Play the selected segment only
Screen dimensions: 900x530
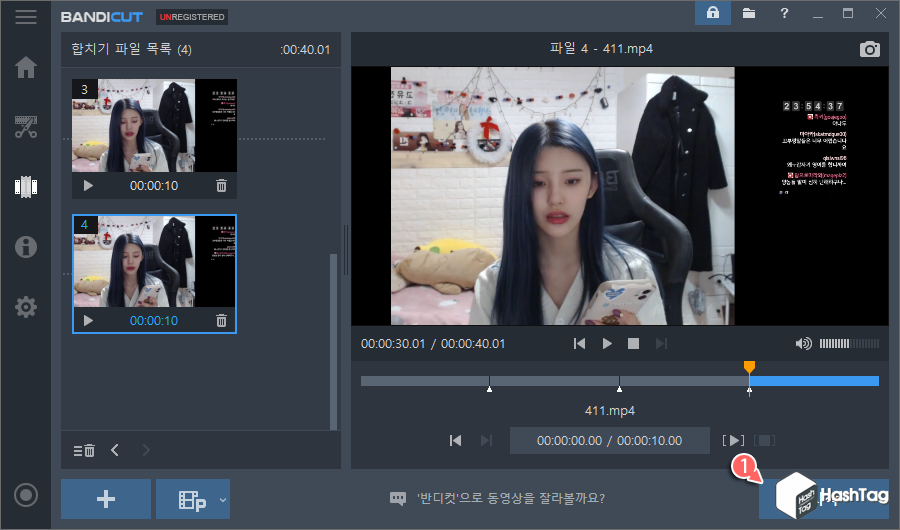(x=733, y=440)
